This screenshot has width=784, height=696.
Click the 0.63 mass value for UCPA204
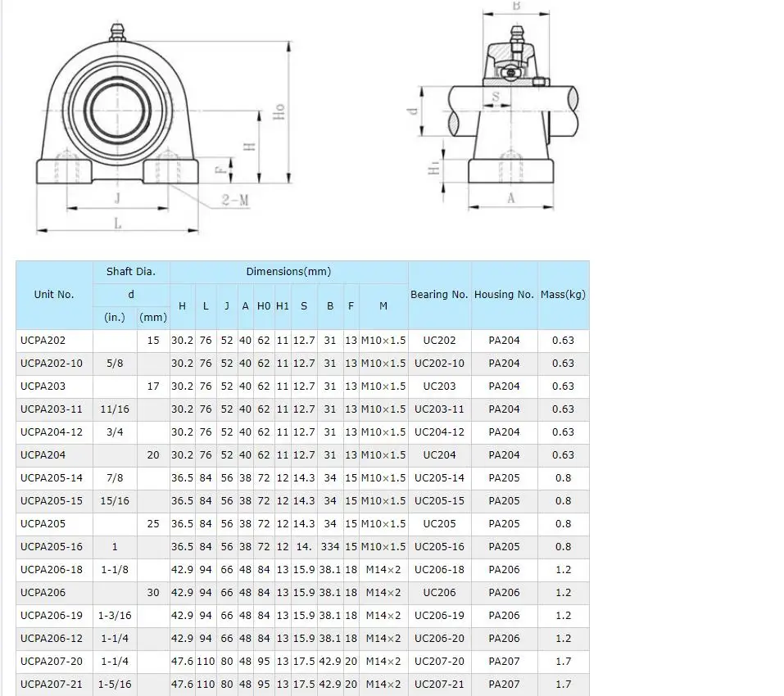(562, 454)
